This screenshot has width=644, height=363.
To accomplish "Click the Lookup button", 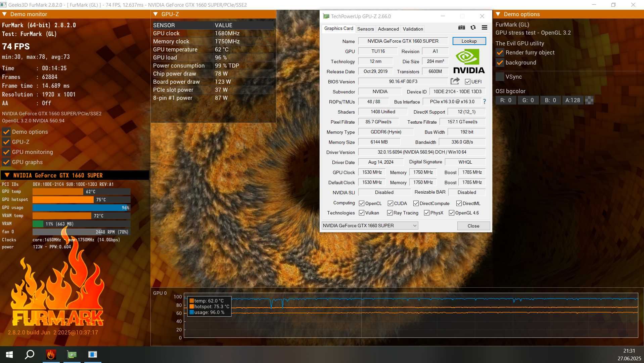I will (469, 41).
